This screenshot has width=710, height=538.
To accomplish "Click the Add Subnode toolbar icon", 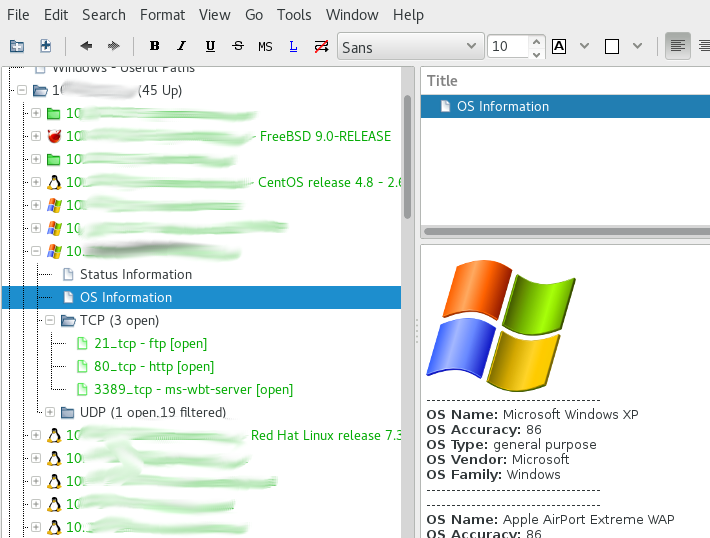I will coord(45,46).
